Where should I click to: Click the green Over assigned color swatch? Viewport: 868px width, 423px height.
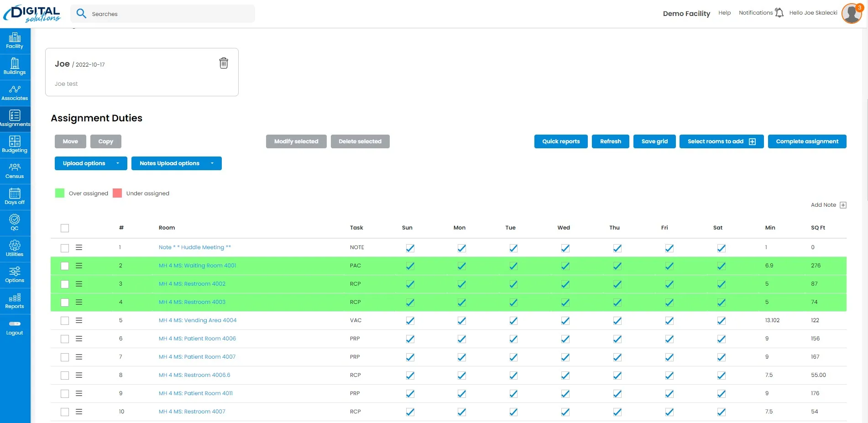pyautogui.click(x=60, y=193)
